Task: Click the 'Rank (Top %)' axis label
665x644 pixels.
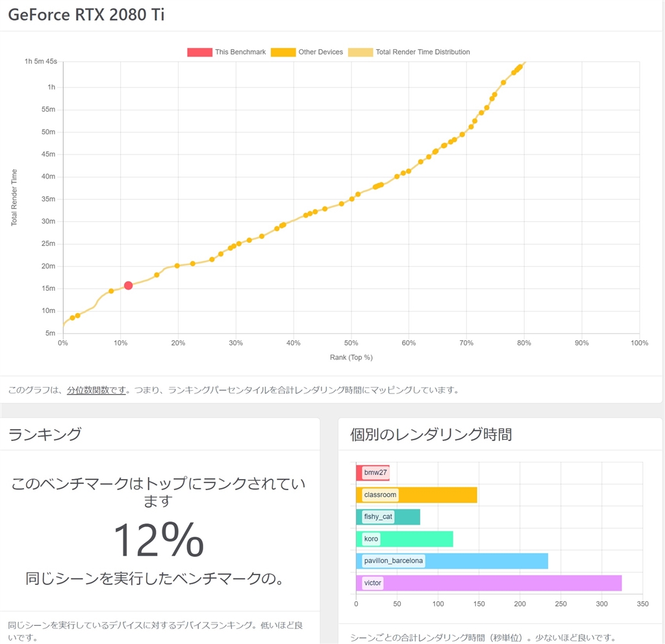Action: 351,358
